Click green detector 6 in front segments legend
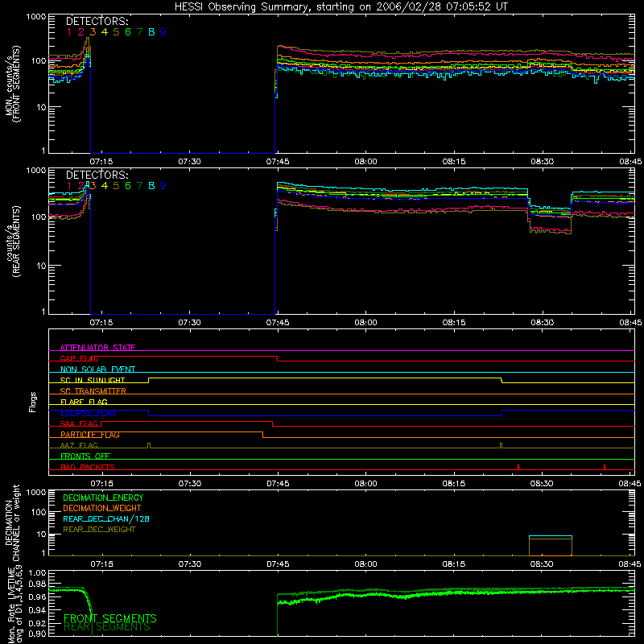This screenshot has width=644, height=644. (x=128, y=32)
